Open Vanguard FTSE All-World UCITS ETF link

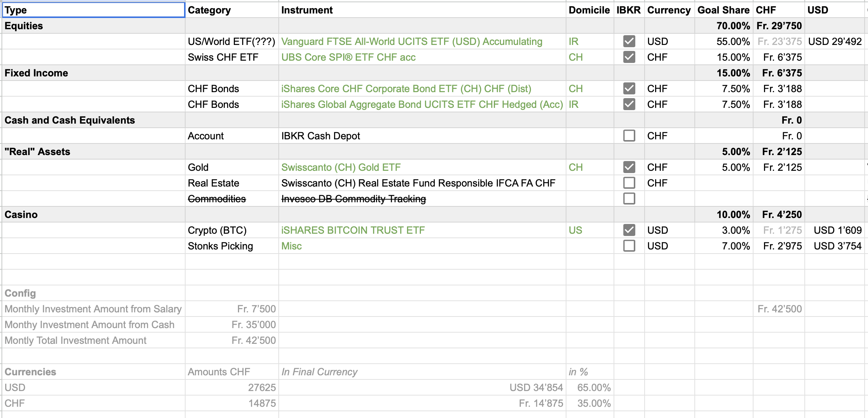tap(412, 42)
